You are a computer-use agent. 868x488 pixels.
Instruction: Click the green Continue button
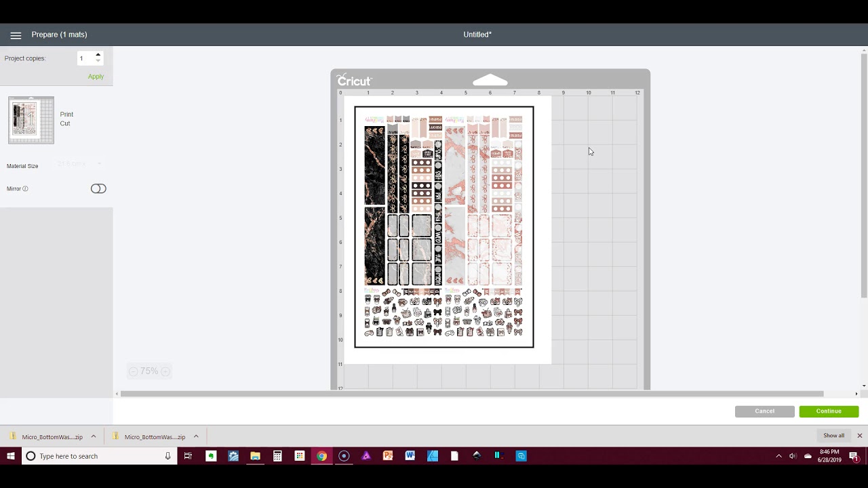pyautogui.click(x=829, y=411)
